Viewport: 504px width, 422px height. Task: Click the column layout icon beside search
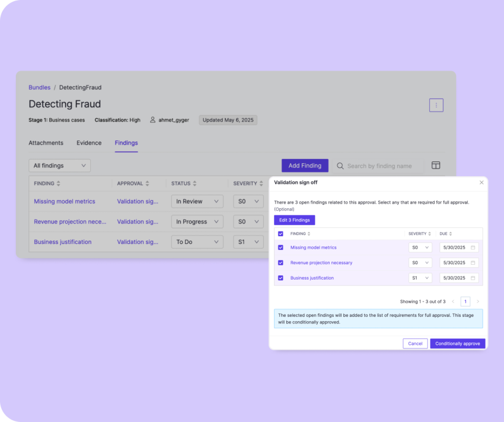coord(436,166)
